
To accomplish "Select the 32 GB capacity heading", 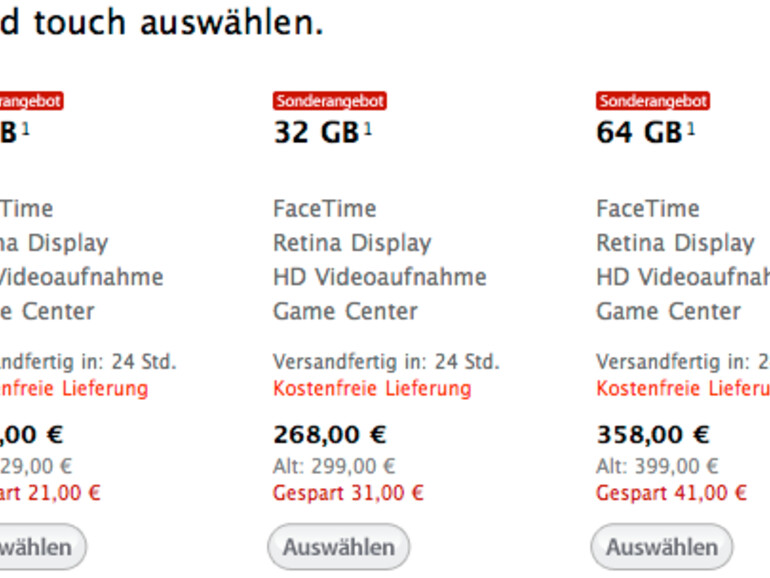I will pos(315,133).
